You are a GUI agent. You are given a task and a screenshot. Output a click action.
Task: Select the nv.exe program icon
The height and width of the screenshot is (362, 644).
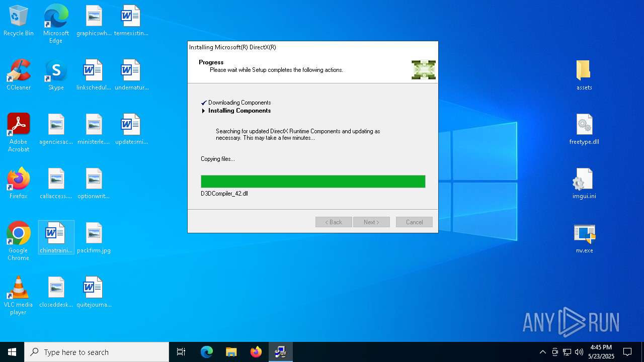pos(584,238)
